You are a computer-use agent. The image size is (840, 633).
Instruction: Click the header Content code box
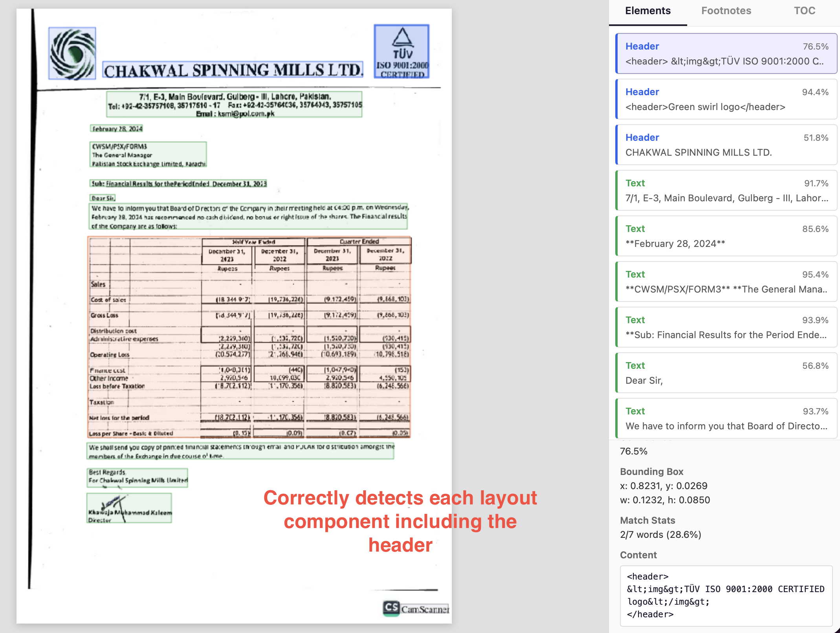pyautogui.click(x=726, y=595)
